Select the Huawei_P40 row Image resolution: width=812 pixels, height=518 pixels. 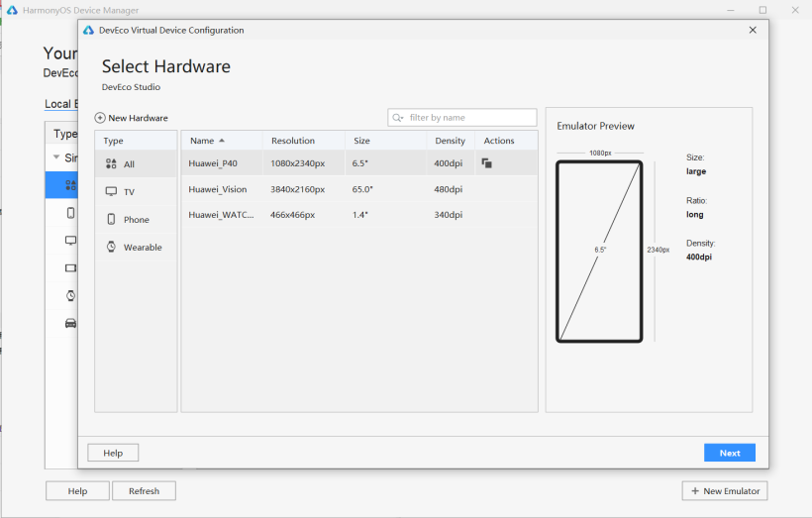[x=359, y=163]
